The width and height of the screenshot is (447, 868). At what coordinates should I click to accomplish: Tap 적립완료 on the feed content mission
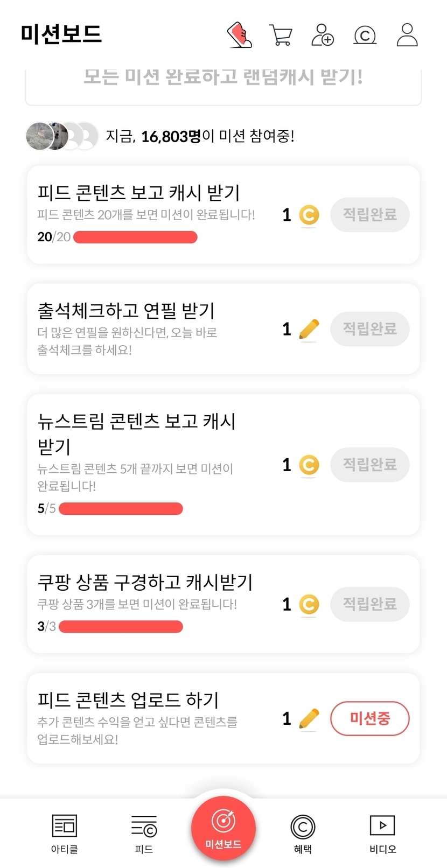(369, 215)
